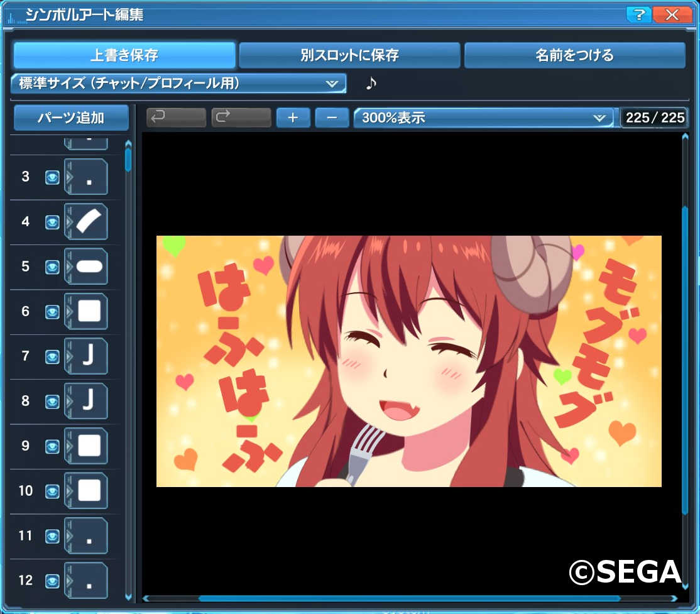The height and width of the screenshot is (614, 700).
Task: Select layer 4 slanted bar symbol
Action: (86, 221)
